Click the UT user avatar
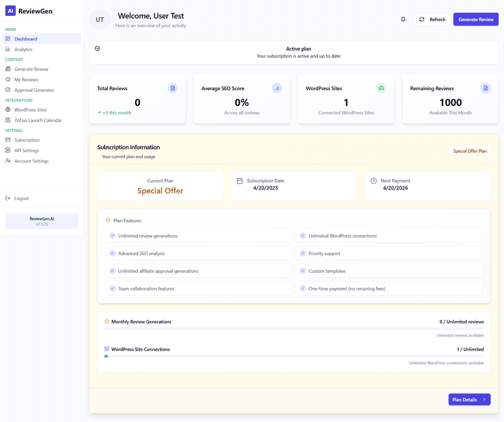This screenshot has width=504, height=422. pyautogui.click(x=100, y=19)
